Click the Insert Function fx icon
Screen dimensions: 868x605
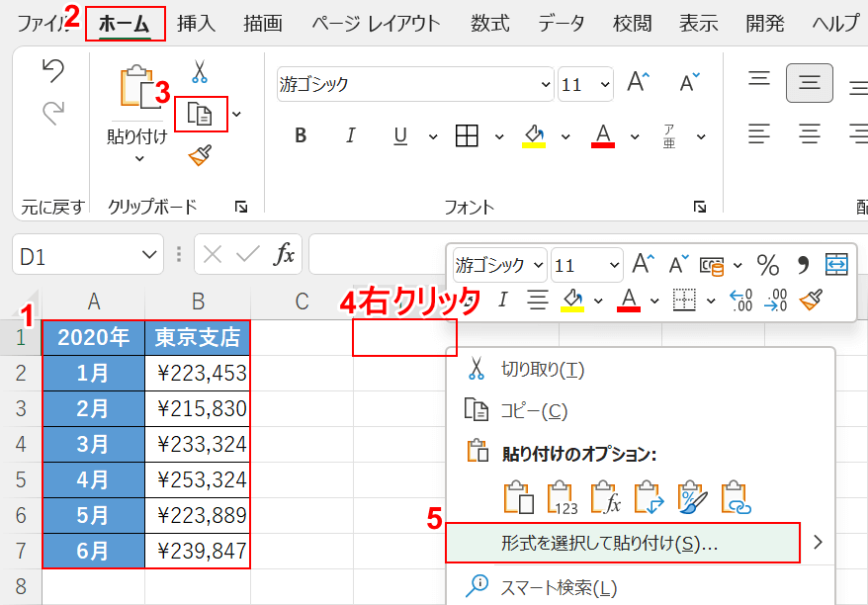285,255
